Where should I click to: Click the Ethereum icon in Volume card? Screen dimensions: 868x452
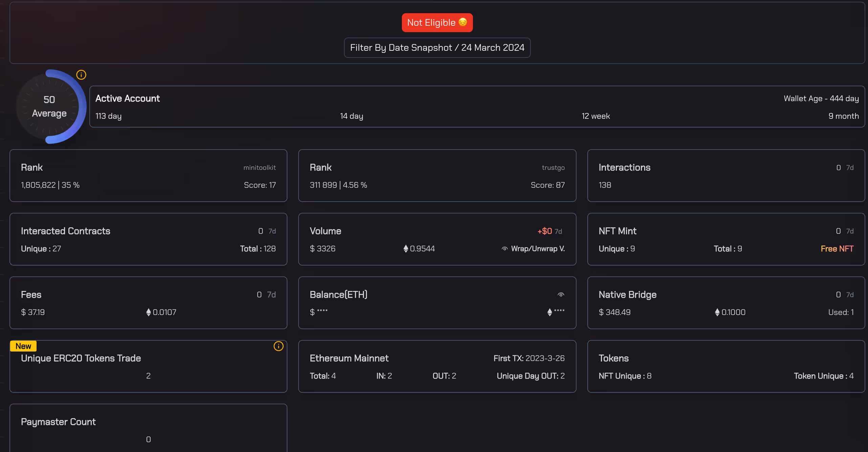click(x=406, y=249)
